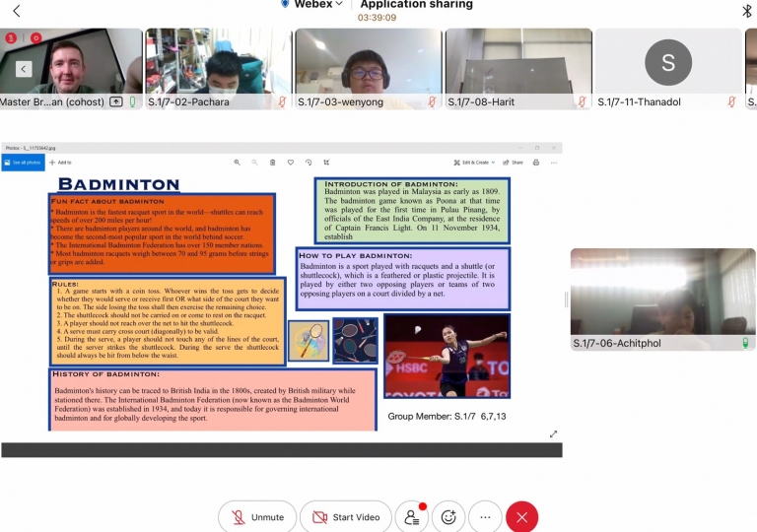757x532 pixels.
Task: Open the more options menu in call controls
Action: coord(485,517)
